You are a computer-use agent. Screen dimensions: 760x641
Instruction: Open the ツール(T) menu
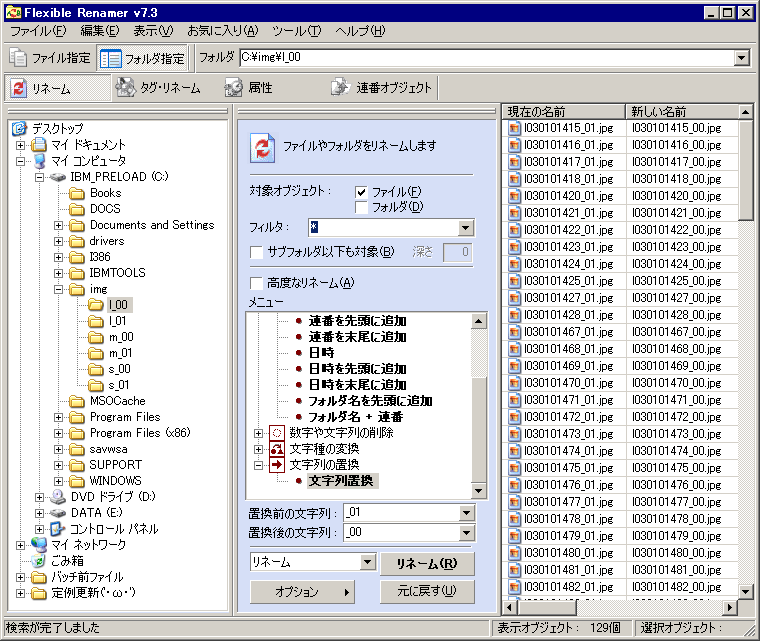(x=296, y=31)
